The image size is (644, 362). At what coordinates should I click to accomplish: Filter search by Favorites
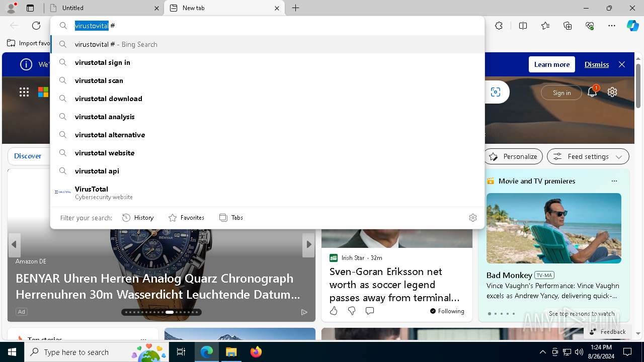tap(186, 218)
